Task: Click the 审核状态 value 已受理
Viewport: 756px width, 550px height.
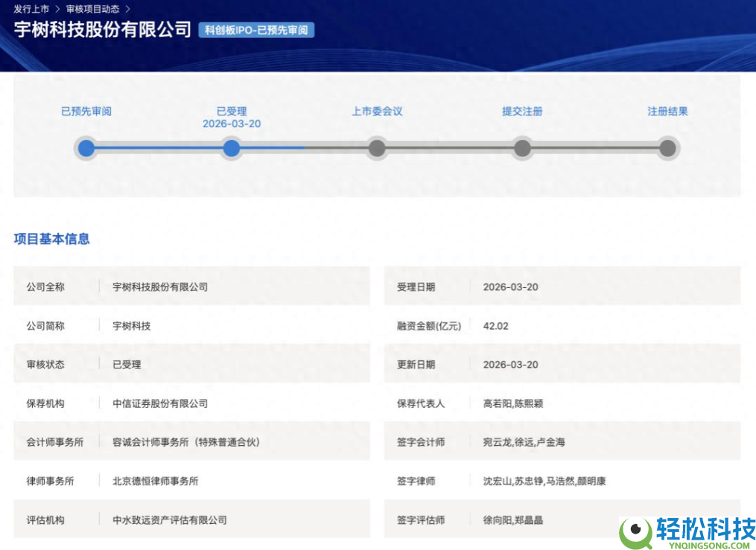Action: coord(127,365)
